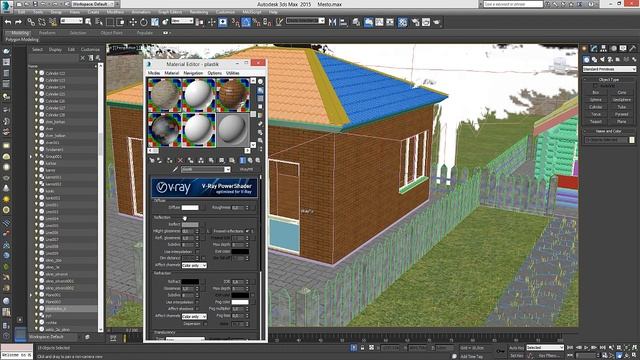The width and height of the screenshot is (640, 360).
Task: Open Select by Name dialog icon
Action: 99,22
